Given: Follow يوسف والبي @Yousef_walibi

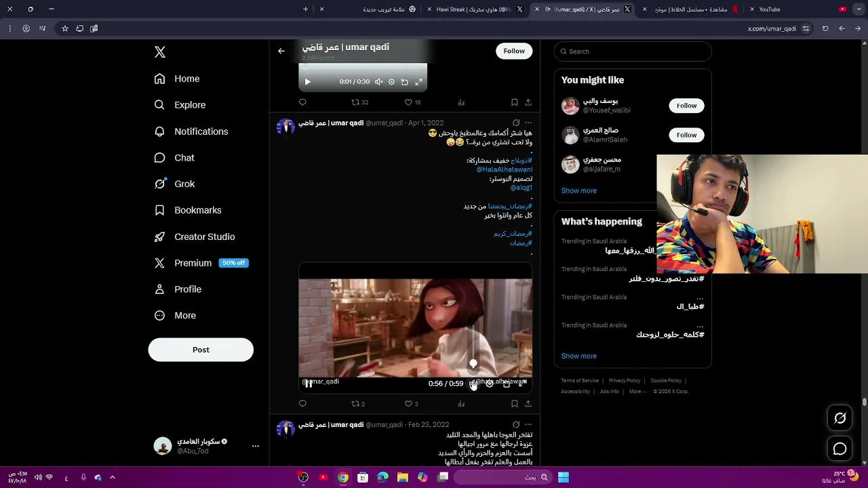Looking at the screenshot, I should pyautogui.click(x=686, y=106).
